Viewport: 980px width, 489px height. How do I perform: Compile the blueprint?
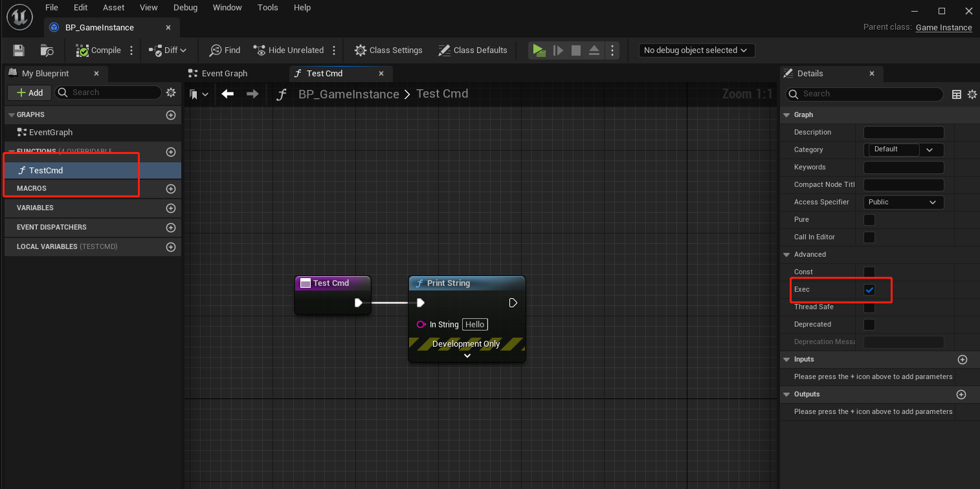point(98,50)
